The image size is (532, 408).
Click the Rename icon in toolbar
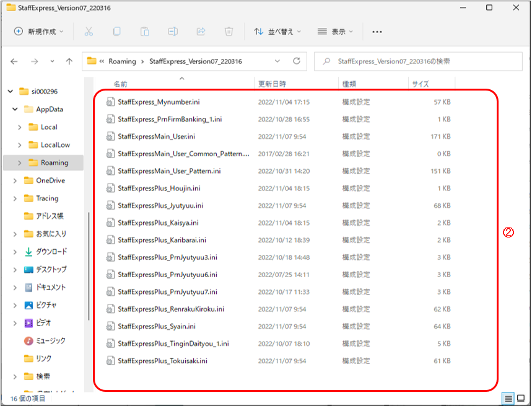pyautogui.click(x=173, y=32)
